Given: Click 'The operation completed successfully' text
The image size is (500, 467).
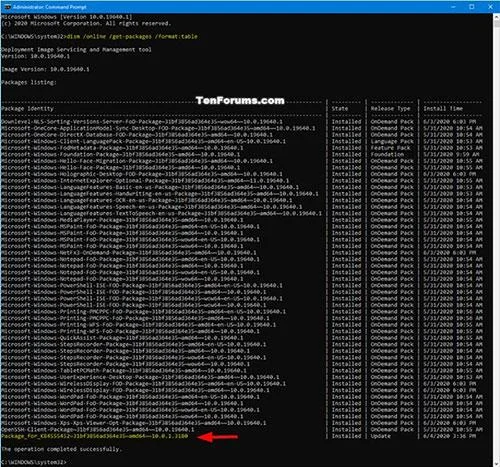Looking at the screenshot, I should [61, 449].
